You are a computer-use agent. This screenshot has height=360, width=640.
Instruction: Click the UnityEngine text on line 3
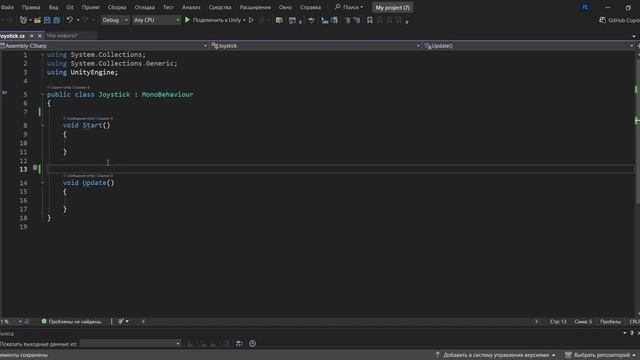(x=92, y=72)
